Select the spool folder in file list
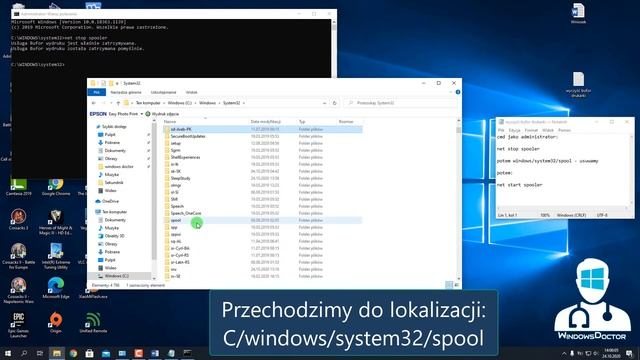This screenshot has width=640, height=360. pos(262,220)
